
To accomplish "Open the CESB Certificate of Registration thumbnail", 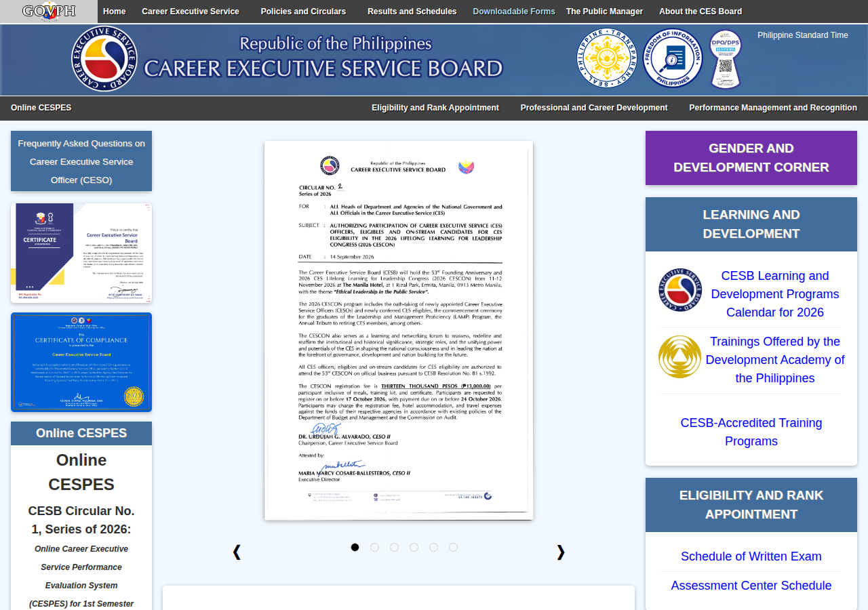I will [81, 253].
